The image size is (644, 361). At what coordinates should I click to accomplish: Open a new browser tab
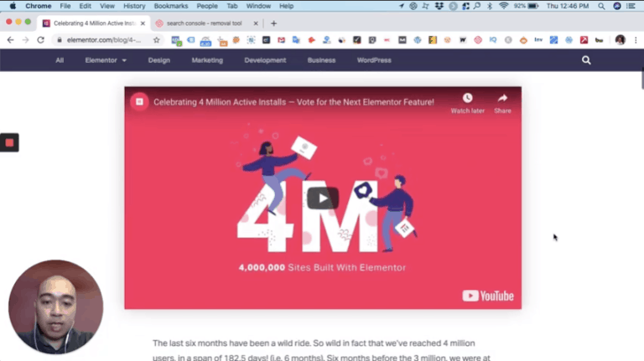pos(273,23)
